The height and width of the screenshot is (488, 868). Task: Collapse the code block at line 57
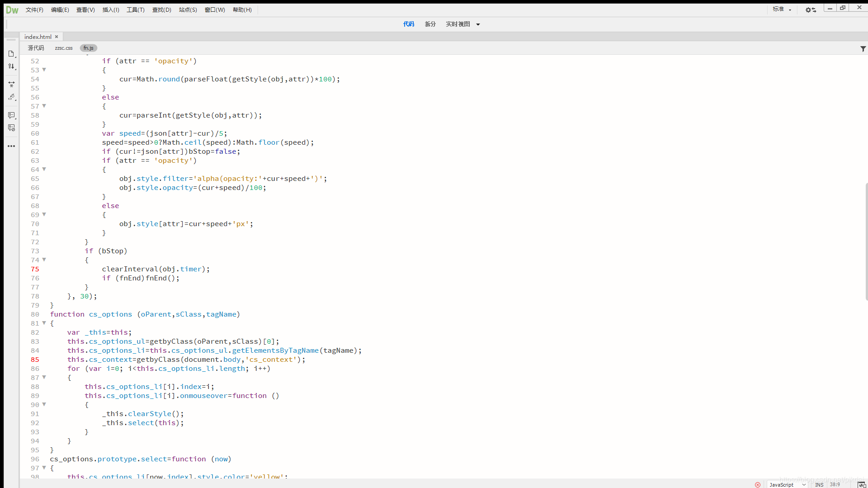click(x=44, y=106)
